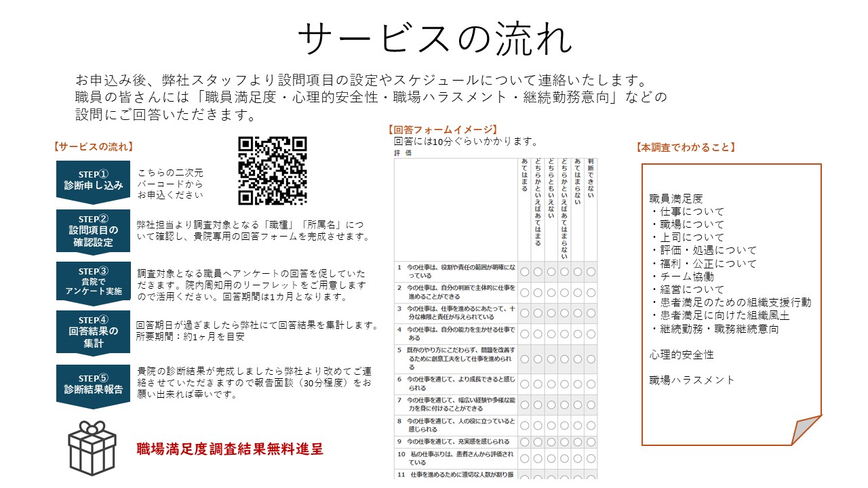Image resolution: width=868 pixels, height=488 pixels.
Task: Click ・上司について in the note
Action: click(x=687, y=237)
